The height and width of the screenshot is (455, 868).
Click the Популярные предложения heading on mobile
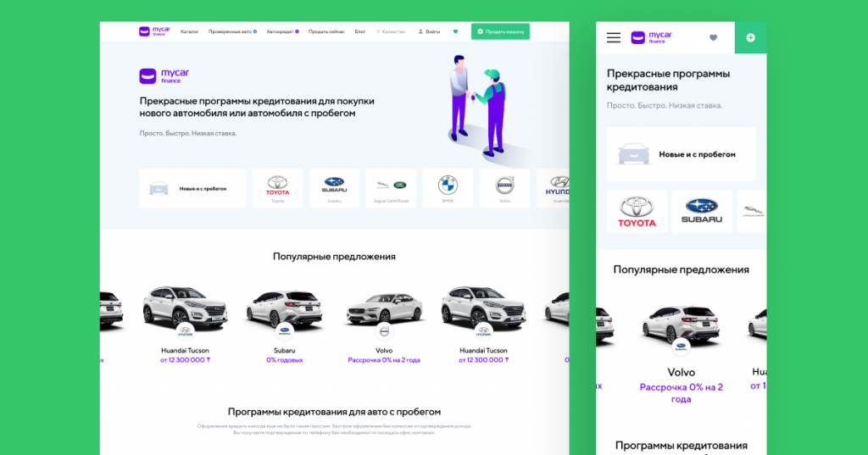pyautogui.click(x=681, y=269)
